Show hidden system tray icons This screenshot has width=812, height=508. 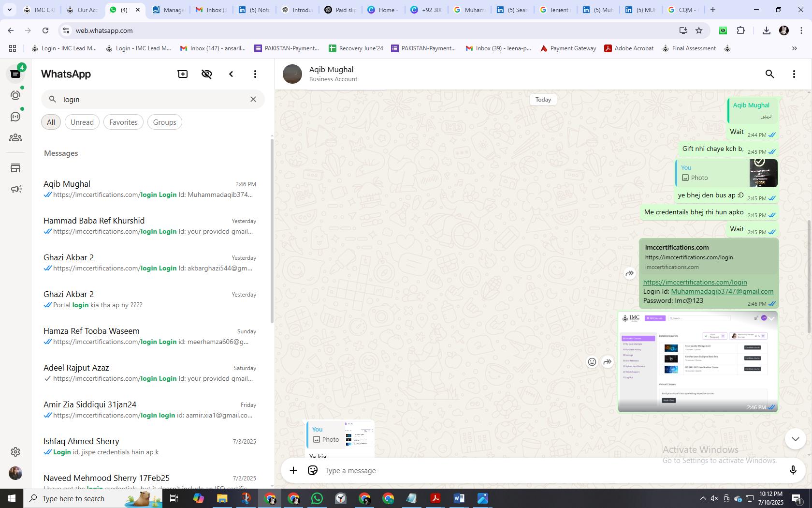[703, 498]
